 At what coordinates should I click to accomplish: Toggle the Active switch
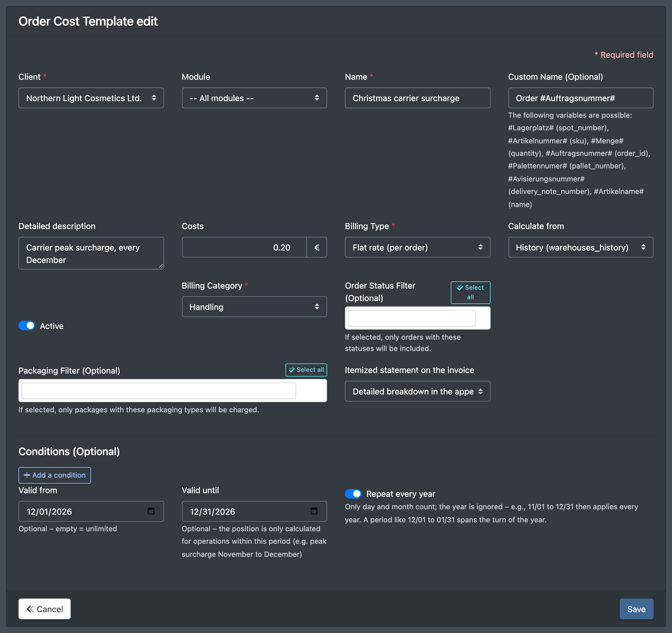click(27, 325)
